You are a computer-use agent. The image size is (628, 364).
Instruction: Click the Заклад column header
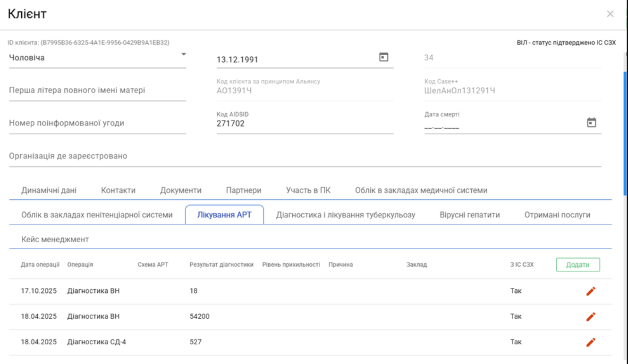pyautogui.click(x=416, y=265)
